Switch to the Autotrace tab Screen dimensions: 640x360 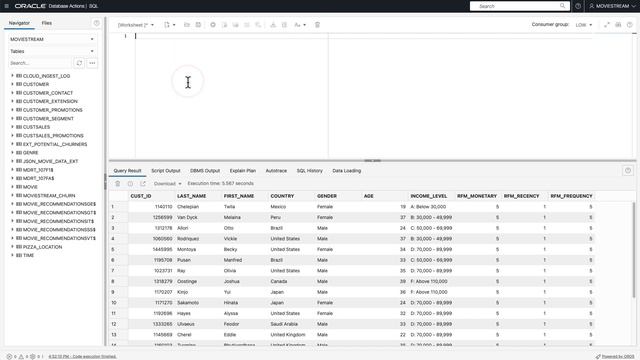[276, 171]
